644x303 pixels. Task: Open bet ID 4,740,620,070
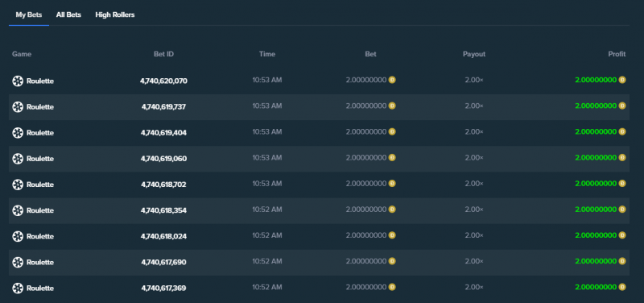163,81
